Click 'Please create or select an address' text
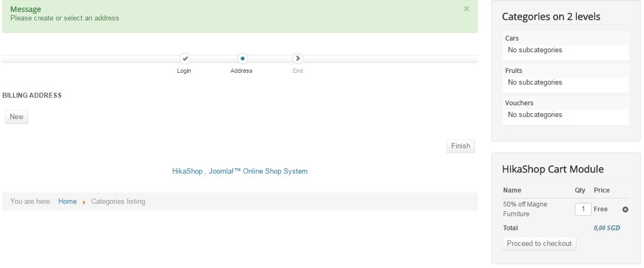The width and height of the screenshot is (644, 268). tap(64, 18)
